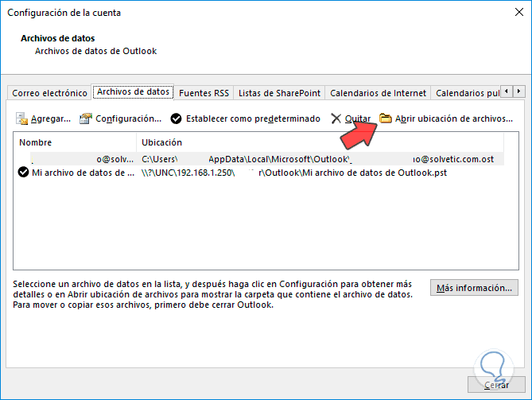Click the Nombre column header
Screen dimensions: 532x400
tap(75, 142)
